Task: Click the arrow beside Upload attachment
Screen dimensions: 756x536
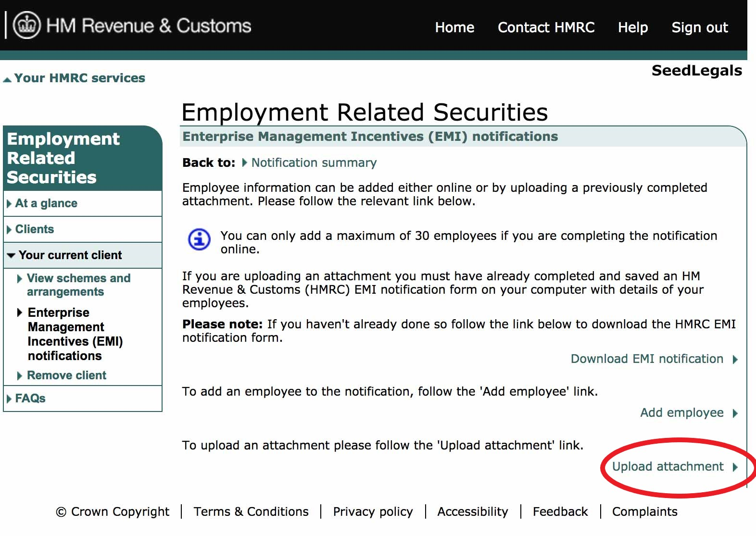Action: 735,467
